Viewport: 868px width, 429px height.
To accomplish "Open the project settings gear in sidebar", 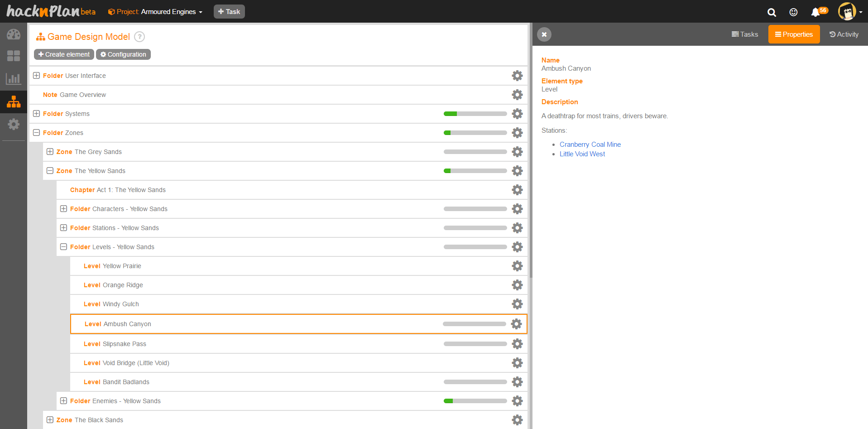I will (x=14, y=124).
